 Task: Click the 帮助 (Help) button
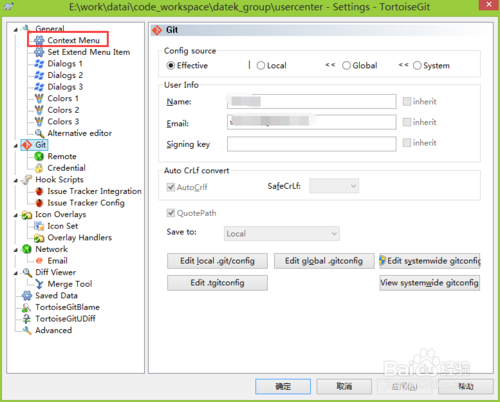point(466,386)
